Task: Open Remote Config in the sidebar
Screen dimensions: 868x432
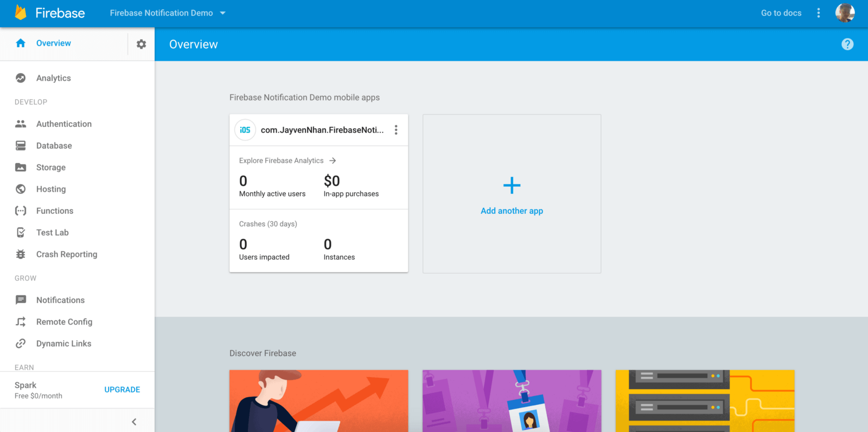Action: click(x=64, y=322)
